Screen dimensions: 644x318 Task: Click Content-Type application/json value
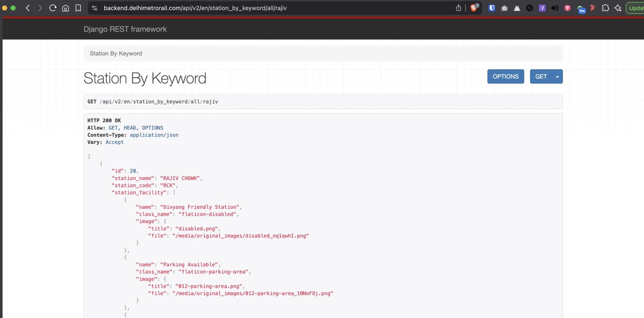[x=154, y=135]
